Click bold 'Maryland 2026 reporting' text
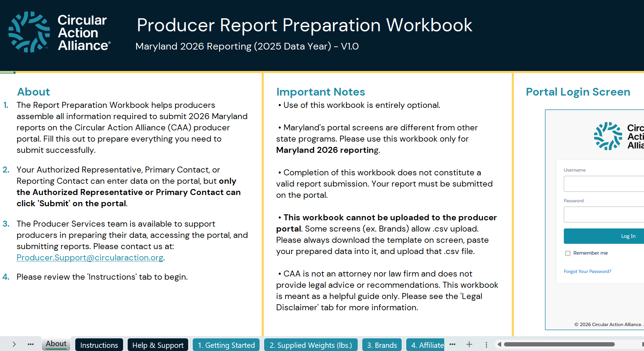Image resolution: width=644 pixels, height=351 pixels. (327, 150)
